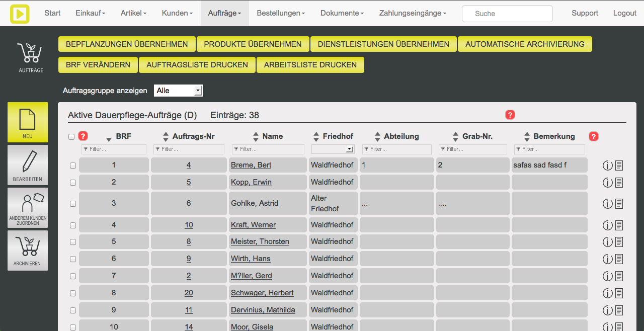This screenshot has width=644, height=331.
Task: Sort by Bemerkung column arrows
Action: tap(527, 136)
